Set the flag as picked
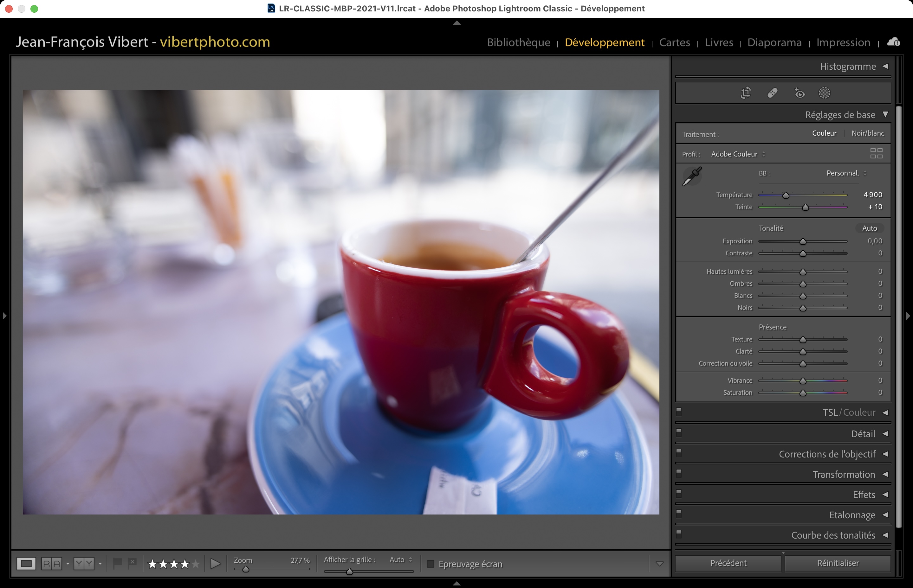The image size is (913, 588). tap(117, 563)
